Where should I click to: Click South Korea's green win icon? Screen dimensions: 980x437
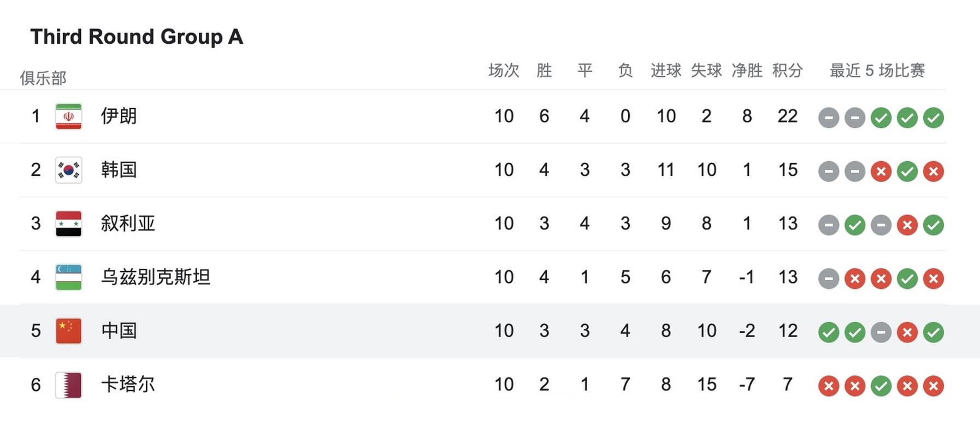click(x=907, y=171)
